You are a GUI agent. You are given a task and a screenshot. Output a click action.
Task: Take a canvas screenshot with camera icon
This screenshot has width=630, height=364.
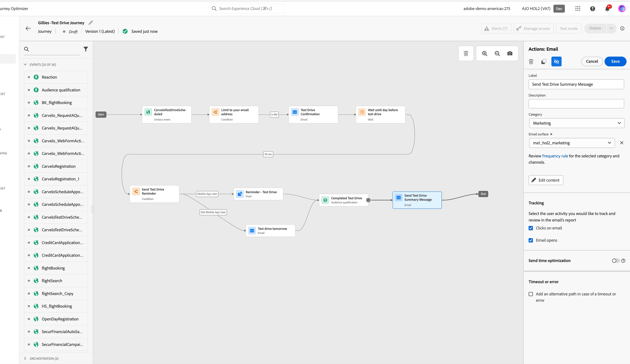click(510, 54)
